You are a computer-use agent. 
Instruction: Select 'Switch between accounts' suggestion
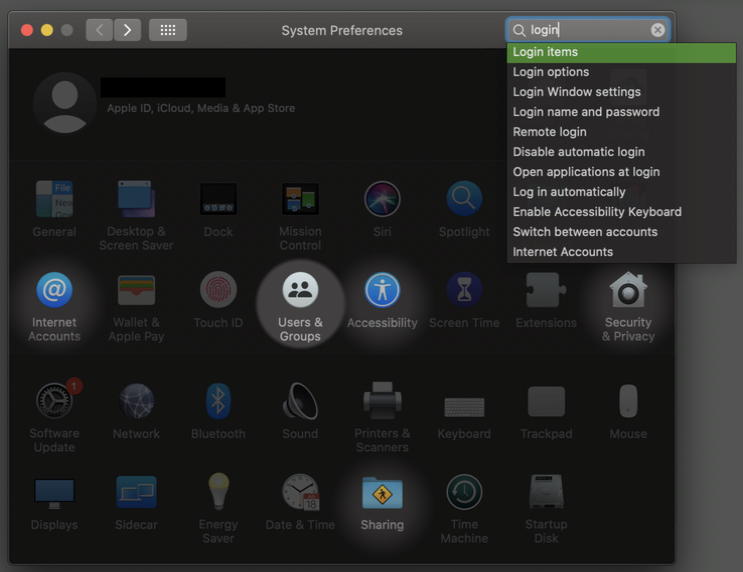point(621,232)
